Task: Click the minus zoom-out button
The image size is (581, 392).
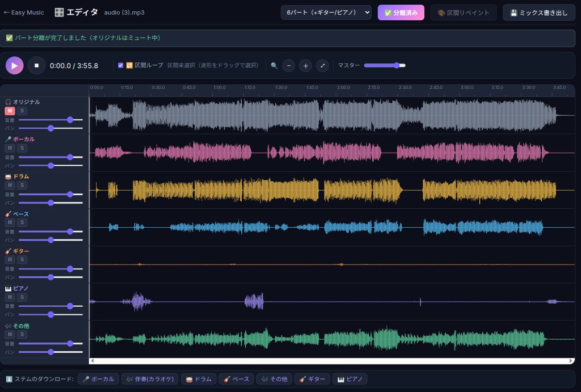Action: click(289, 65)
